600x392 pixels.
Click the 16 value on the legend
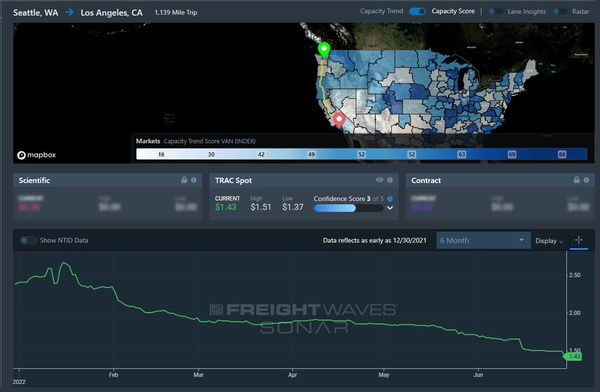point(161,154)
